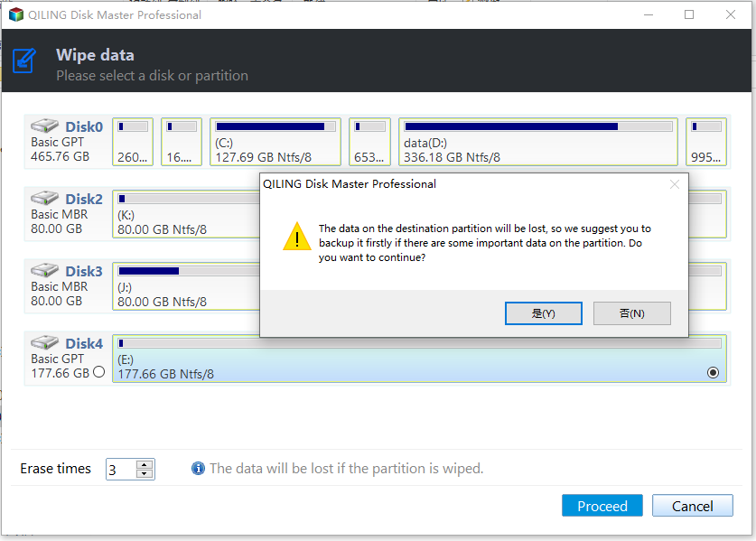Click the Disk4 label text
Screen dimensions: 756x541
84,344
